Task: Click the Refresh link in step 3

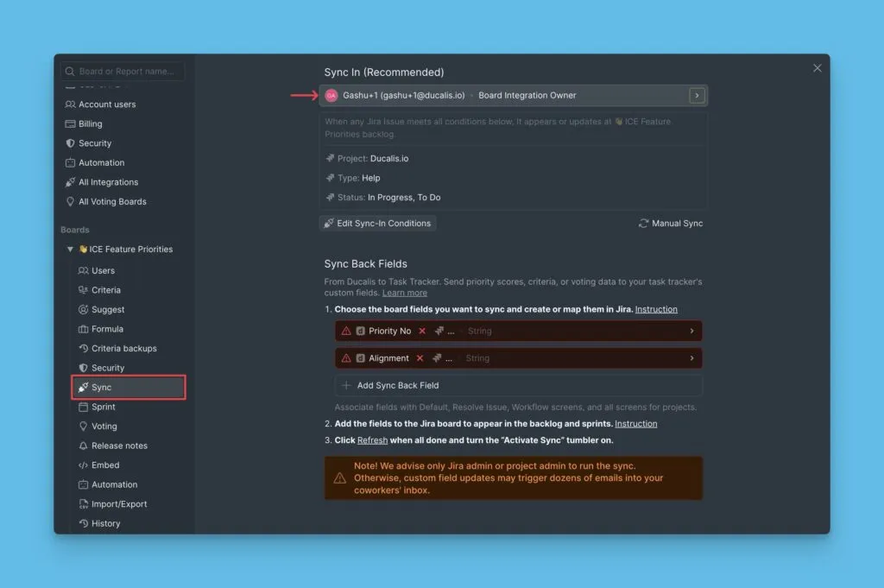Action: pos(372,439)
